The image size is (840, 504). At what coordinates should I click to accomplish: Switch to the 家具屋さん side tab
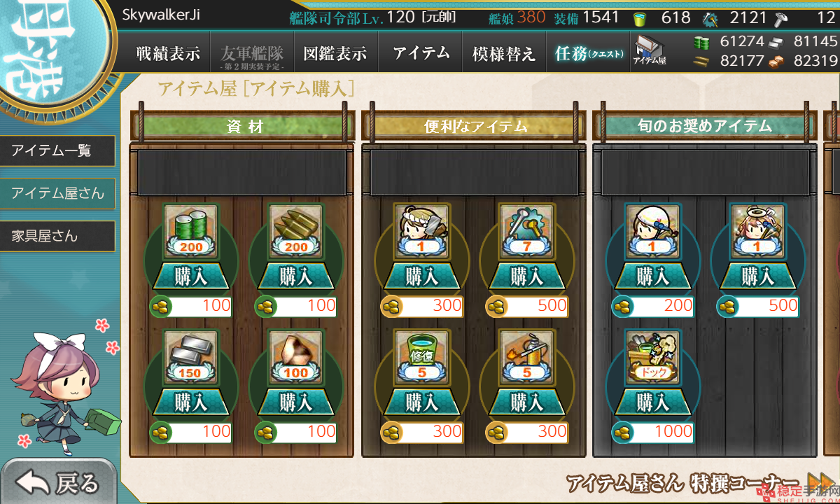click(x=57, y=236)
